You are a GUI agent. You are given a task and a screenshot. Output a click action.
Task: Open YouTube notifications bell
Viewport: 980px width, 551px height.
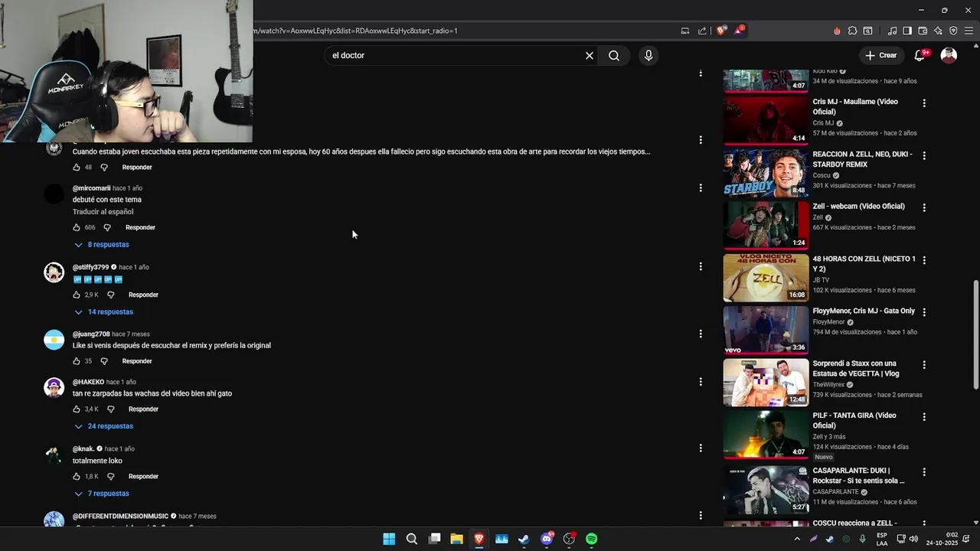click(920, 55)
